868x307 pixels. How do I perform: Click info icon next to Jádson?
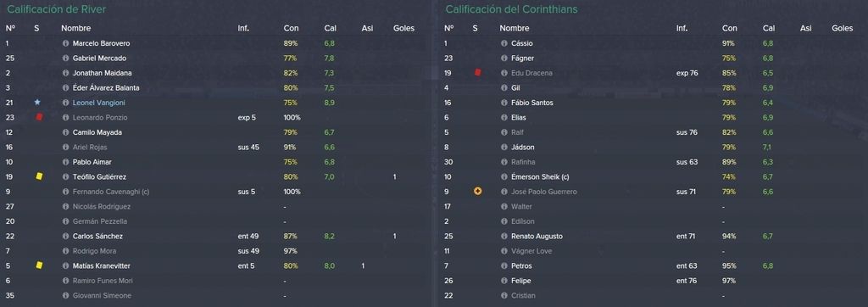tap(504, 147)
